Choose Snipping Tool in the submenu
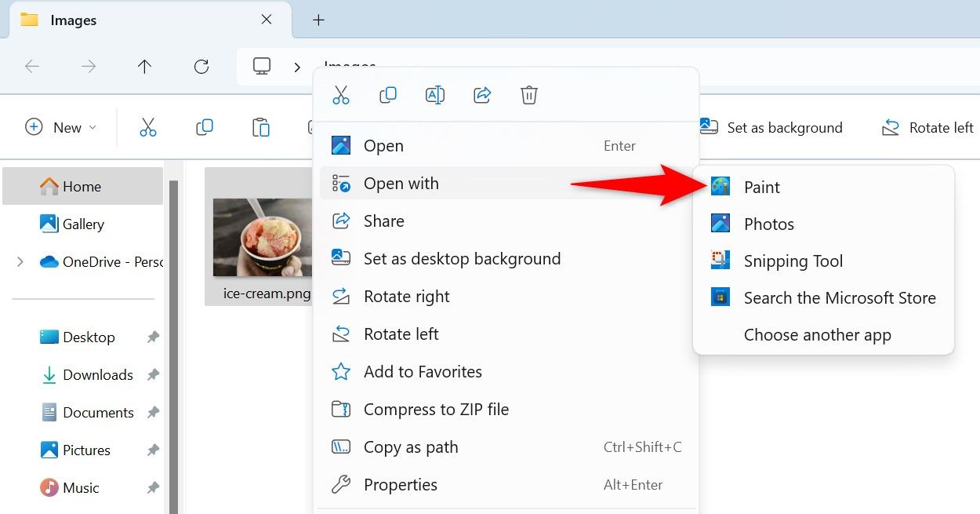 pos(823,261)
